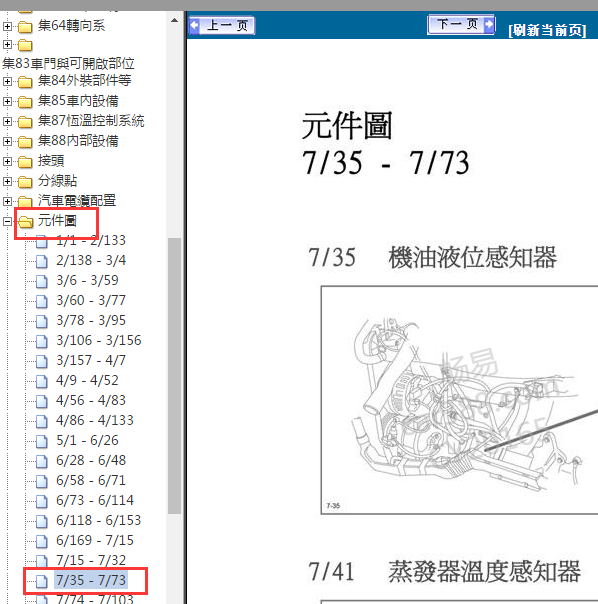The width and height of the screenshot is (598, 604).
Task: Click the 汽車電纜配置 folder icon
Action: pos(25,201)
